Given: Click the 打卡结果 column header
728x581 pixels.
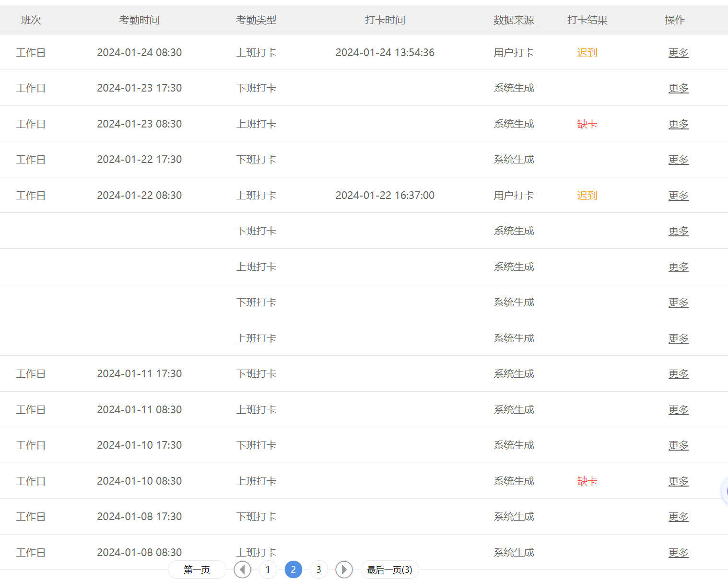Looking at the screenshot, I should (587, 20).
